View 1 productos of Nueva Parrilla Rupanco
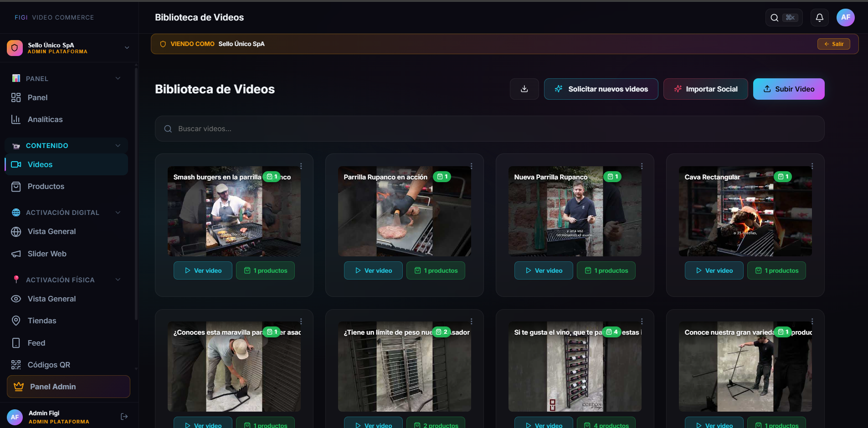 pyautogui.click(x=606, y=270)
